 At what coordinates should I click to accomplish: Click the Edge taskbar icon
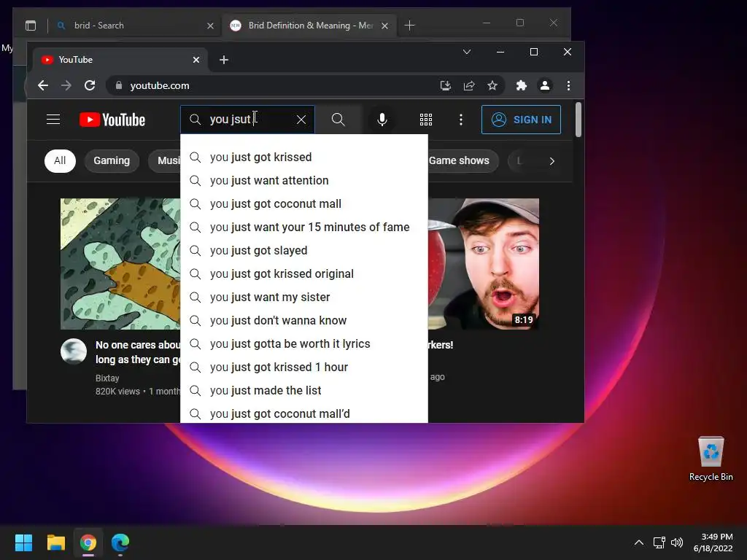coord(120,542)
